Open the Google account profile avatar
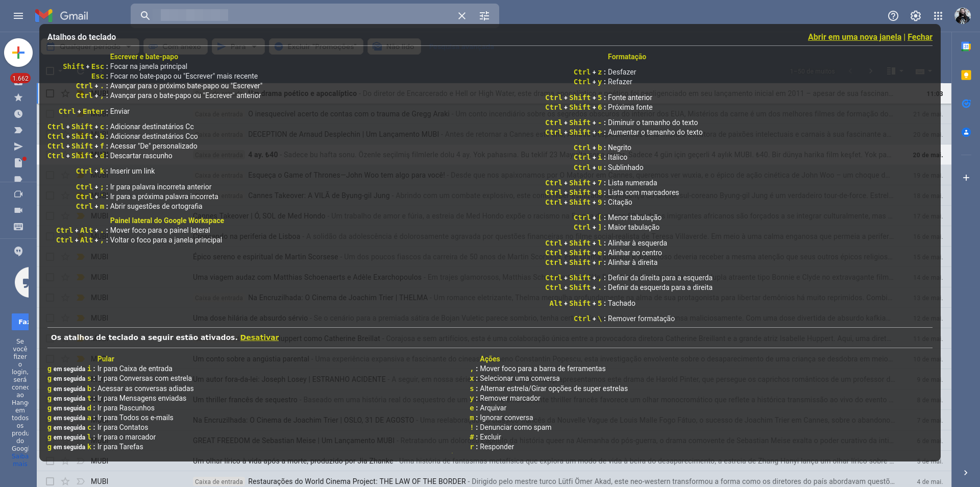Viewport: 980px width, 487px height. click(963, 16)
